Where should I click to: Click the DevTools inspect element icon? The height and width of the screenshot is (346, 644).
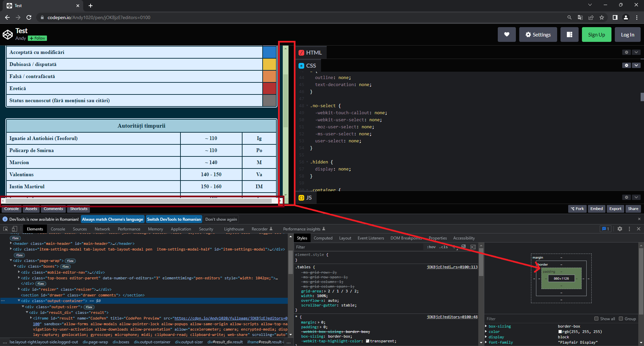coord(6,229)
